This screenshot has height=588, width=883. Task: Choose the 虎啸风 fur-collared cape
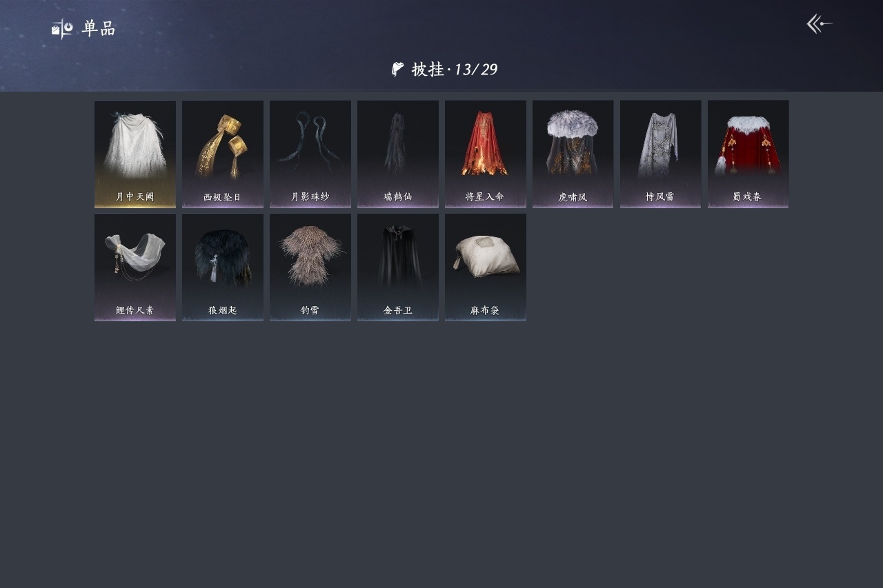click(573, 154)
